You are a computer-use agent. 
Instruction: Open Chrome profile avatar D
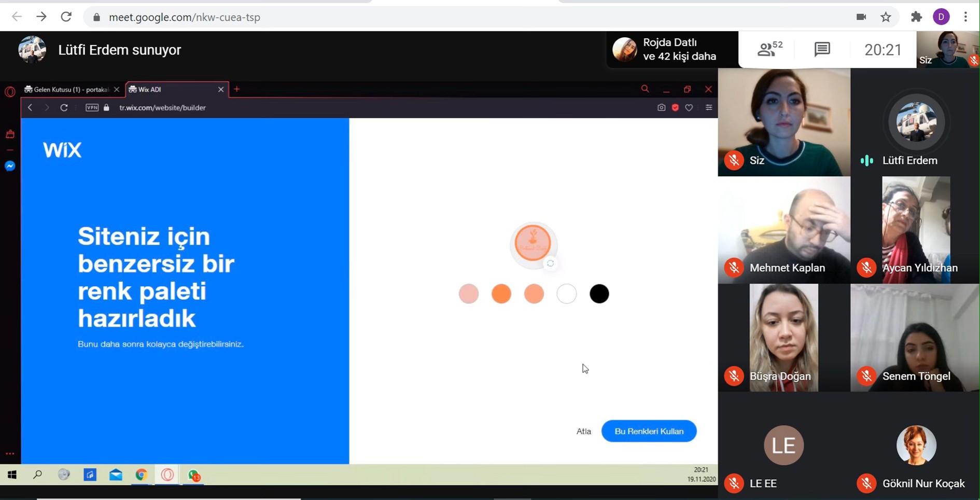click(941, 17)
